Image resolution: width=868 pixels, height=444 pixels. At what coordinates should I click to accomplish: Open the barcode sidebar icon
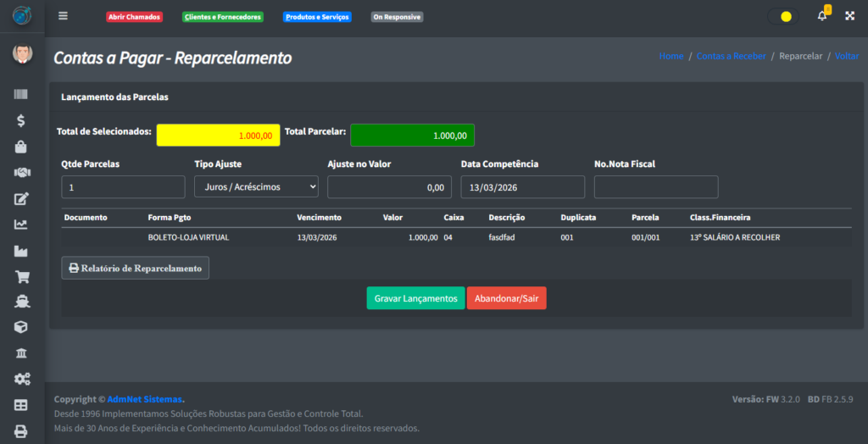pos(21,95)
